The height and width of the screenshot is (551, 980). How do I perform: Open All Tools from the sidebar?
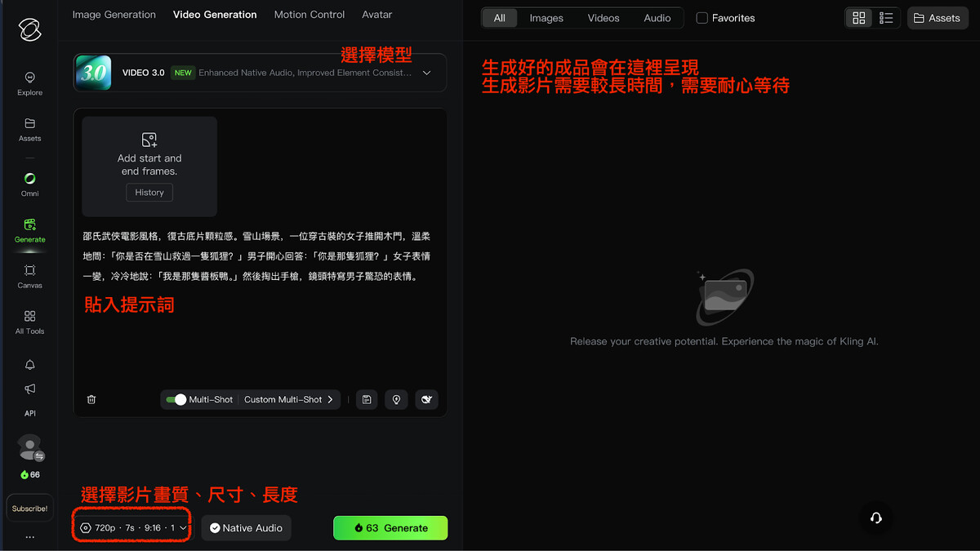29,322
